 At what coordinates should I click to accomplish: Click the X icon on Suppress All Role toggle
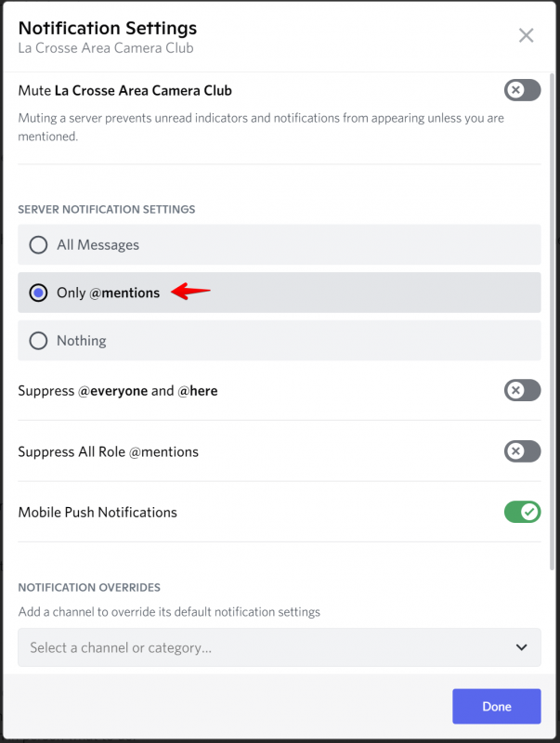click(516, 451)
